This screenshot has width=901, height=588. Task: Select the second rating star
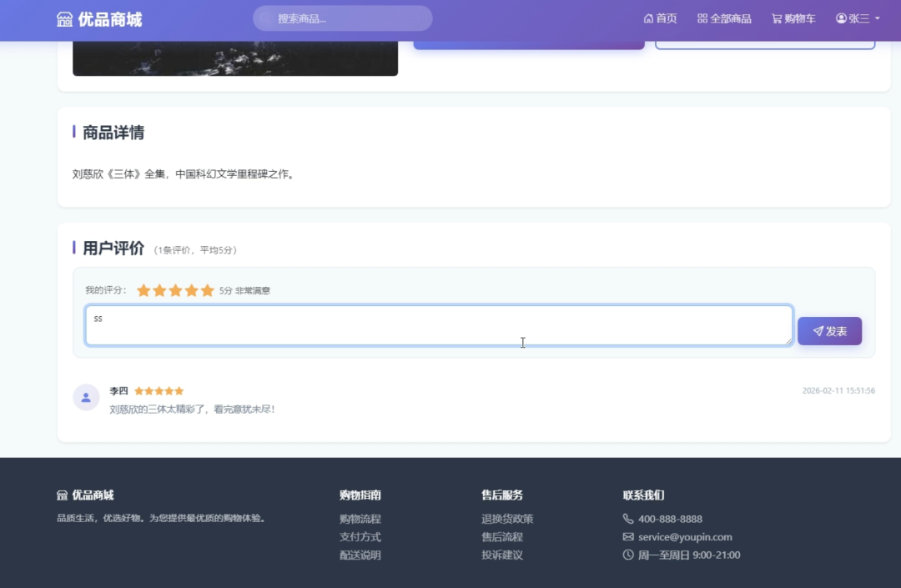159,290
